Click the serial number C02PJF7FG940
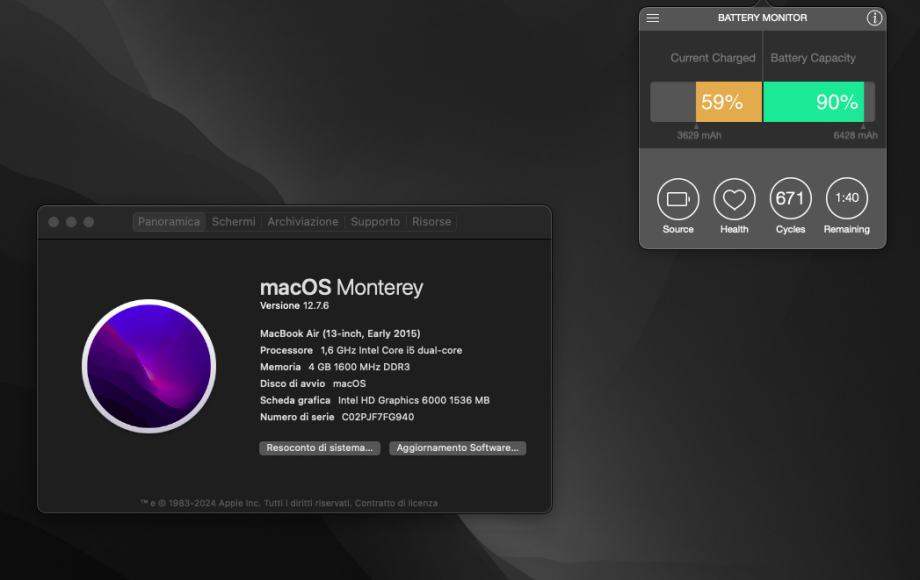This screenshot has width=920, height=580. pos(378,417)
